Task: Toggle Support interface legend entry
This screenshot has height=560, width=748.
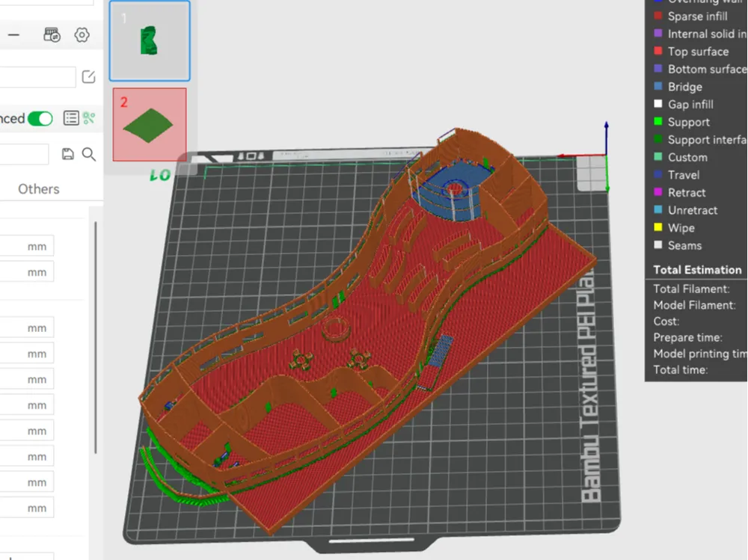Action: [x=700, y=139]
